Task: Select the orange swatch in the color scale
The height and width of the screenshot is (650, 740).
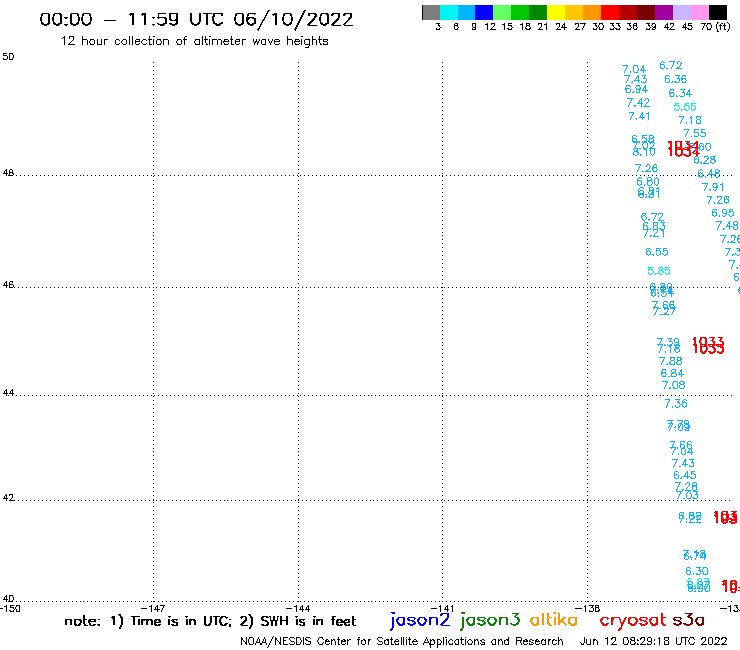Action: [x=592, y=12]
